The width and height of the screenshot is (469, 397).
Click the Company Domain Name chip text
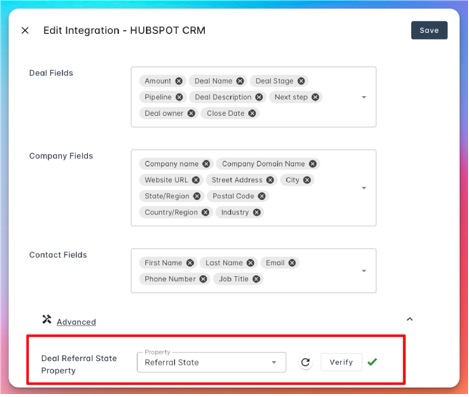tap(263, 164)
